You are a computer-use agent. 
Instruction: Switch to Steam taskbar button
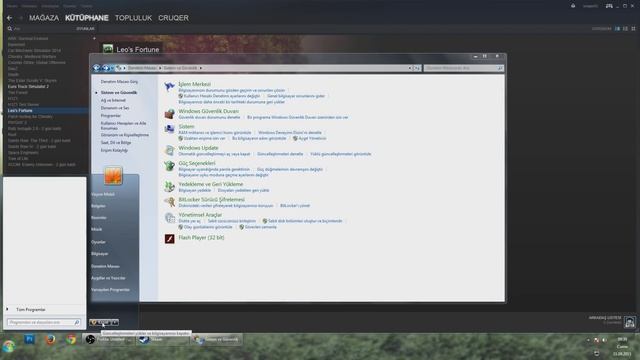click(162, 339)
